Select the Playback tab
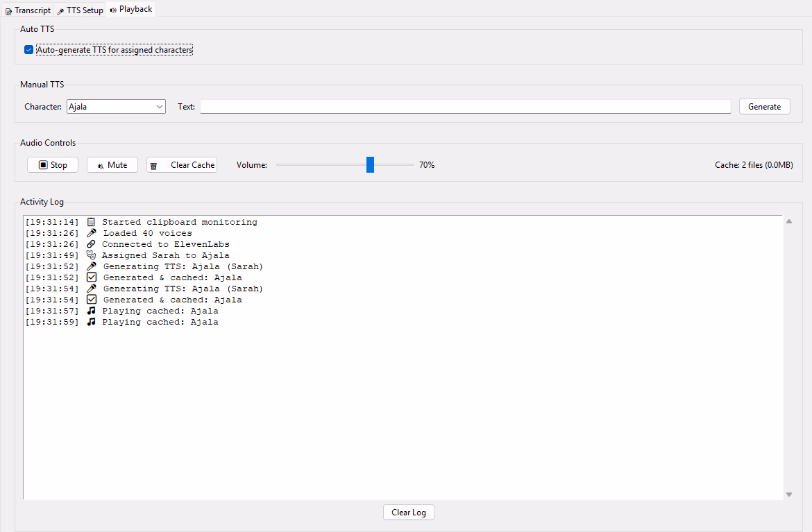 [130, 9]
